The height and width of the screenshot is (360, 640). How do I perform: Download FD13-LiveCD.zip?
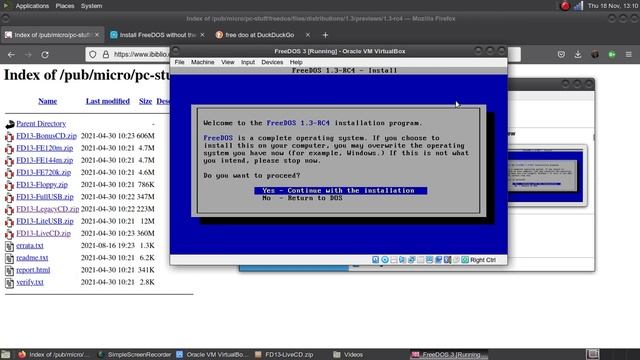(x=43, y=233)
